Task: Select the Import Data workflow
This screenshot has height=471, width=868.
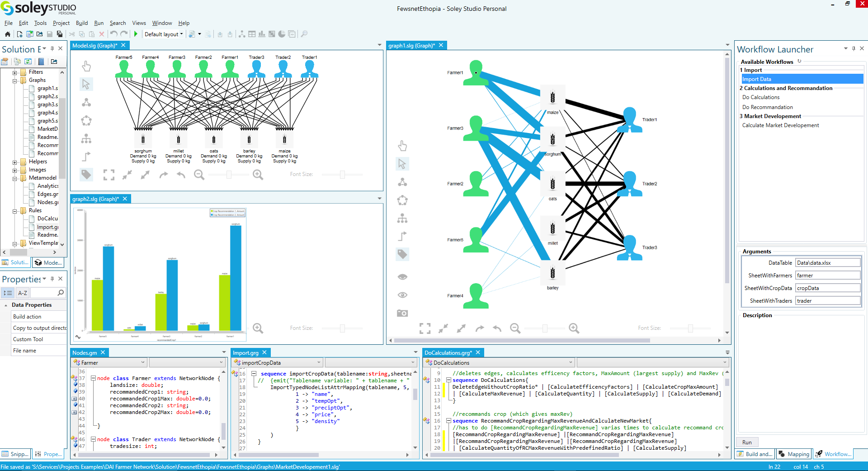Action: (x=802, y=79)
